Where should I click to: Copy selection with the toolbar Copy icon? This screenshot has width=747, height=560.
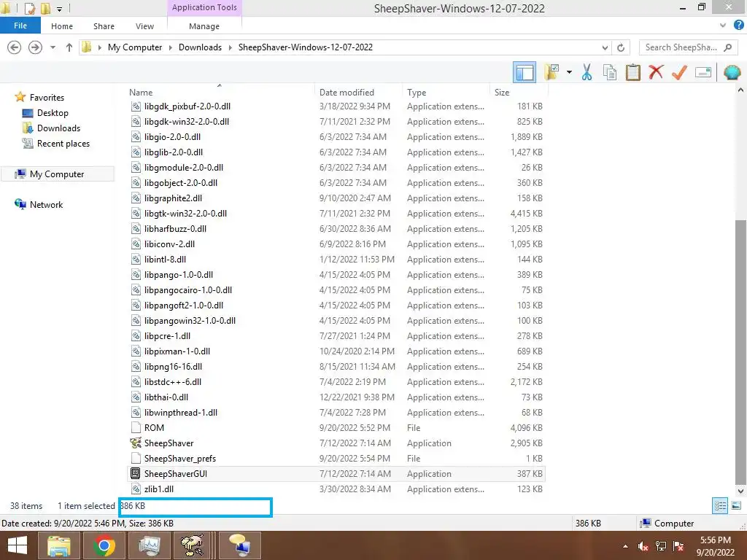610,72
